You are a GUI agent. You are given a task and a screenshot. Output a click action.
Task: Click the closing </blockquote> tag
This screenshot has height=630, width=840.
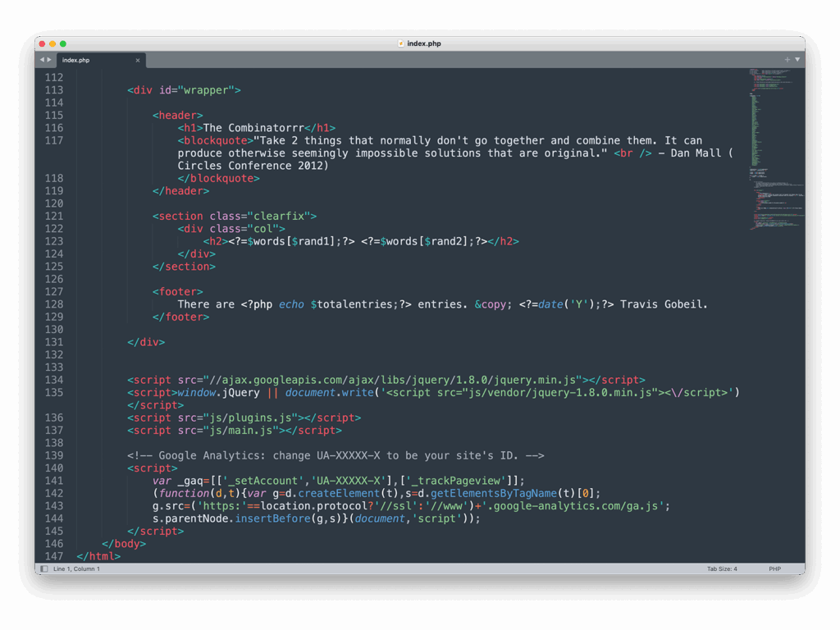point(218,178)
